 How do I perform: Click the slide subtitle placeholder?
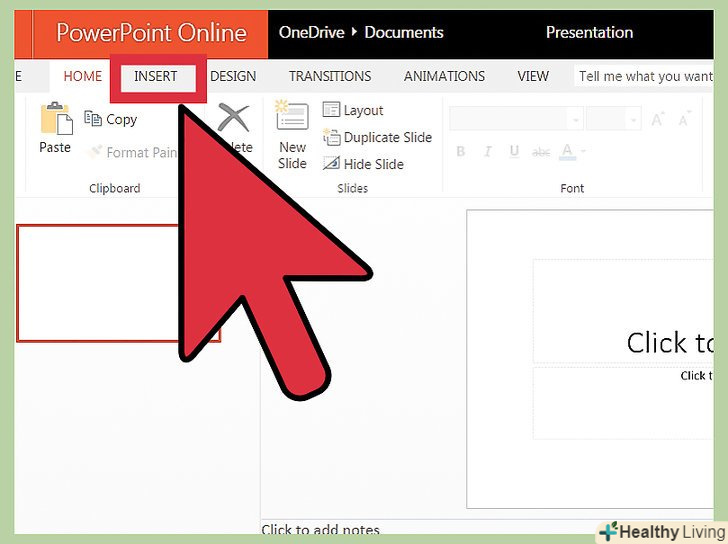click(623, 403)
